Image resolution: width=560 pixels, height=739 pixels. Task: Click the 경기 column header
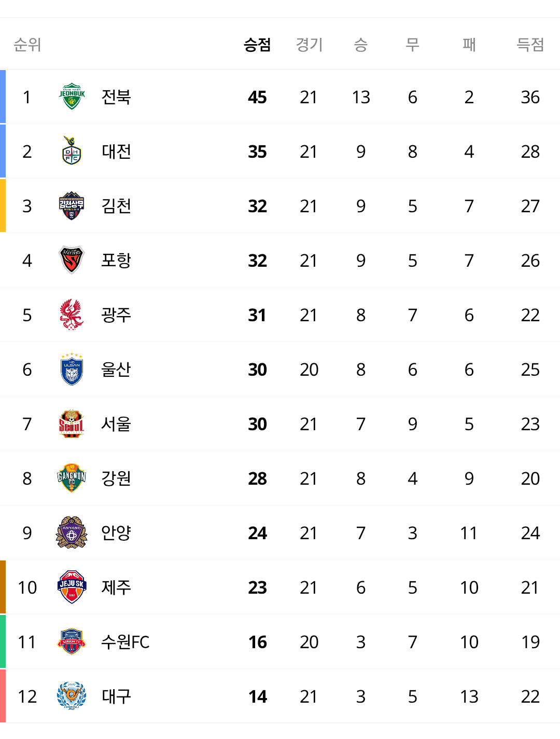[309, 45]
